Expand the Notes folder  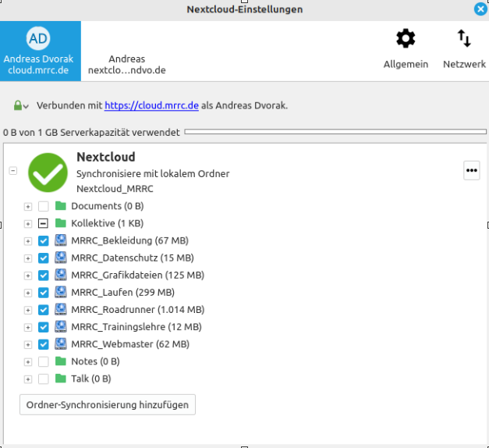[x=28, y=362]
